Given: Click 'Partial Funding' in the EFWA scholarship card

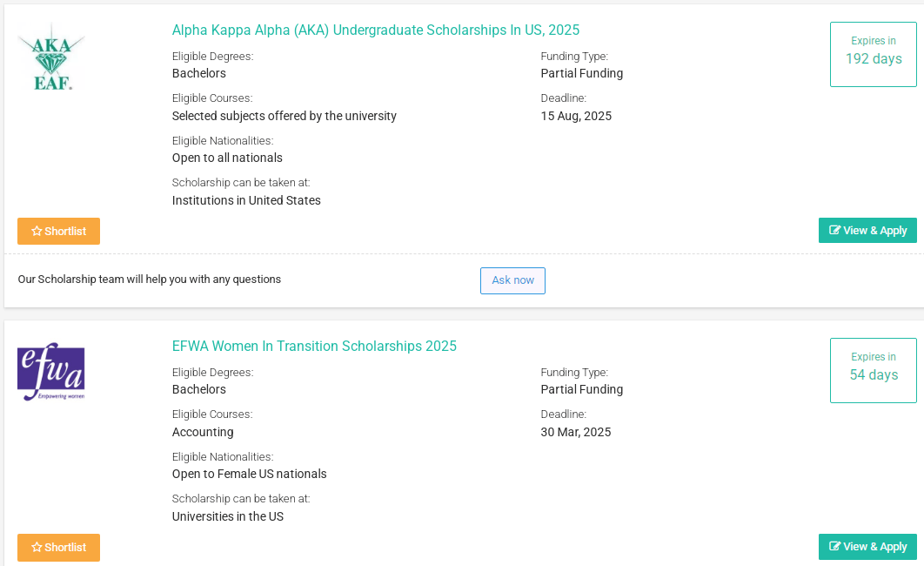Looking at the screenshot, I should (581, 390).
